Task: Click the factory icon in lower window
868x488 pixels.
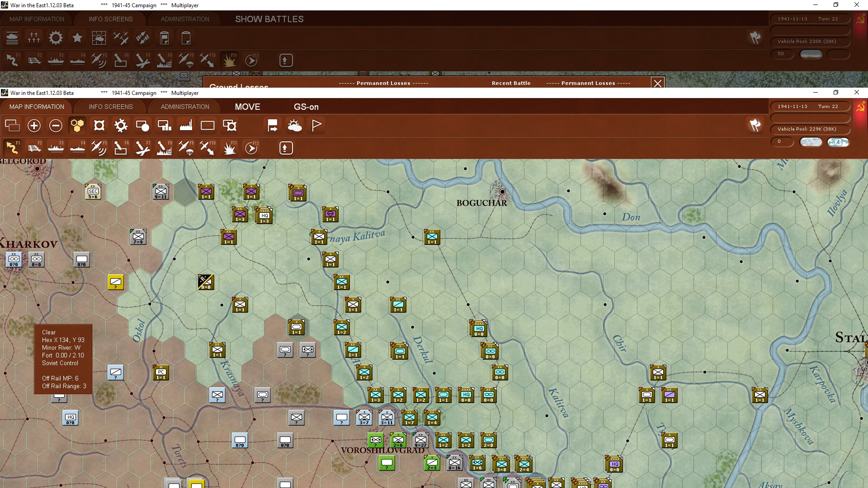Action: pyautogui.click(x=186, y=126)
